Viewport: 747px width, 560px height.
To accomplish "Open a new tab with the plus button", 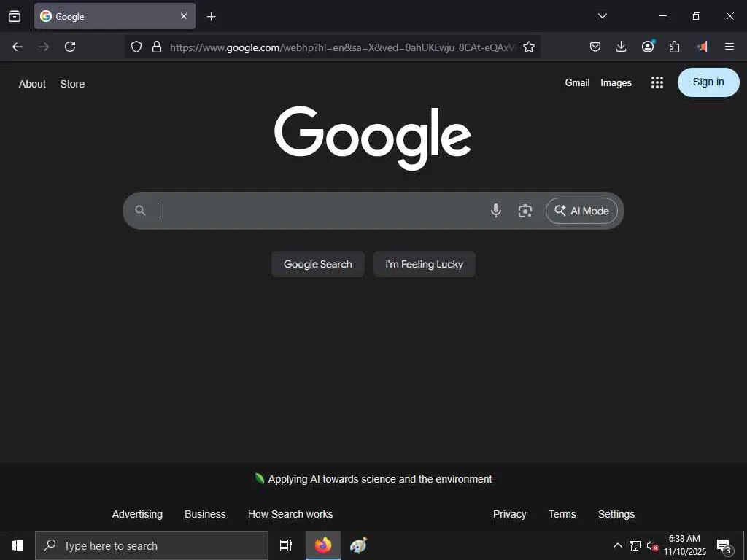I will click(211, 17).
